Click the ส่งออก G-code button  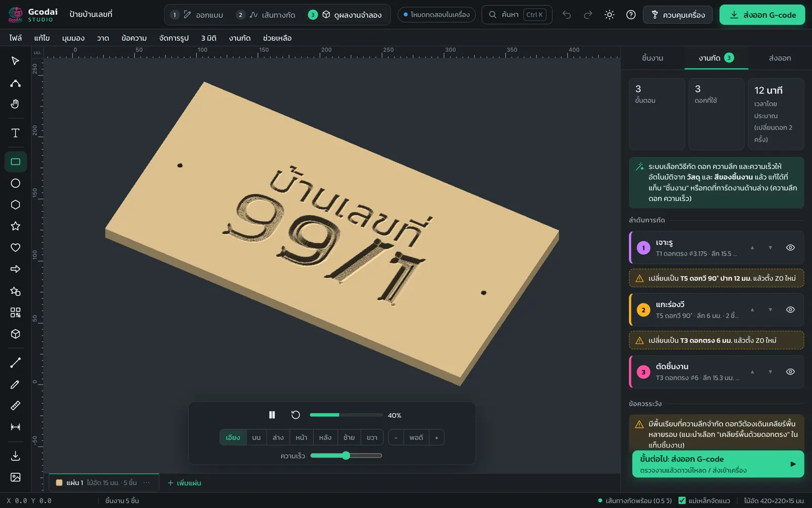click(x=762, y=15)
